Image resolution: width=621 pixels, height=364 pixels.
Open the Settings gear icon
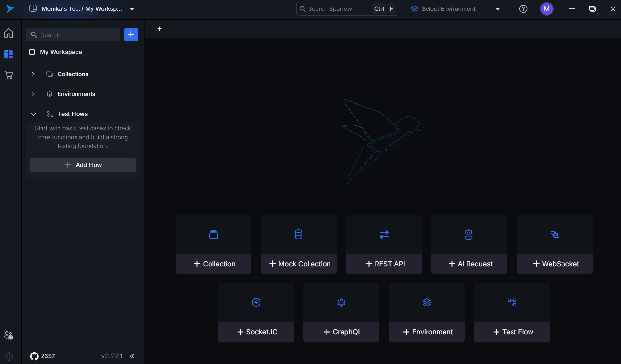pos(9,356)
